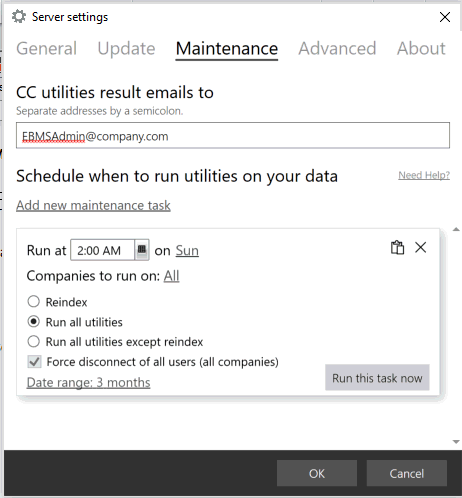462x498 pixels.
Task: Open the time picker next to 2:00 AM
Action: [x=142, y=250]
